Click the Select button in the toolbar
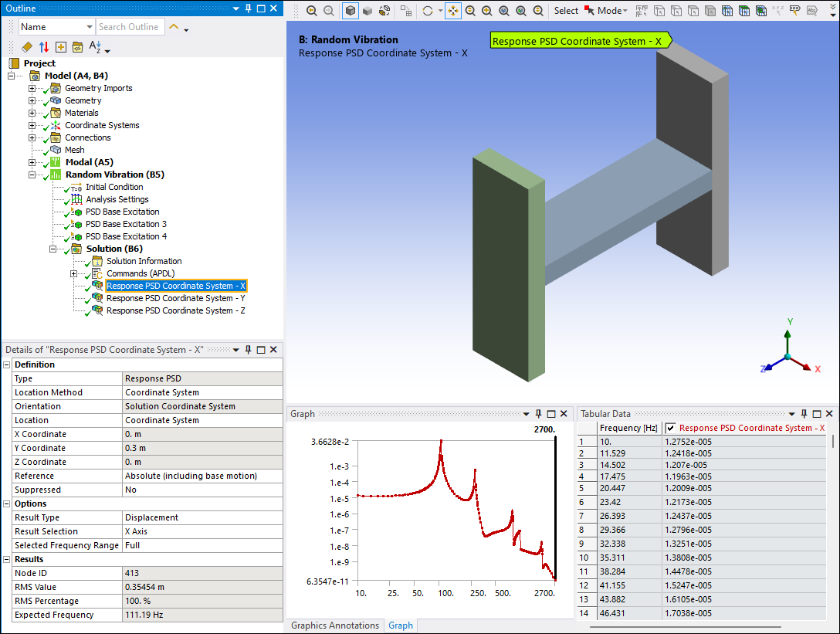This screenshot has width=840, height=634. click(566, 11)
